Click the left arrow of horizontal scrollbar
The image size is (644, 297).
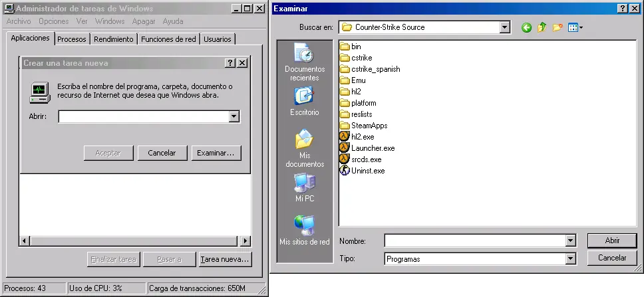coord(24,241)
